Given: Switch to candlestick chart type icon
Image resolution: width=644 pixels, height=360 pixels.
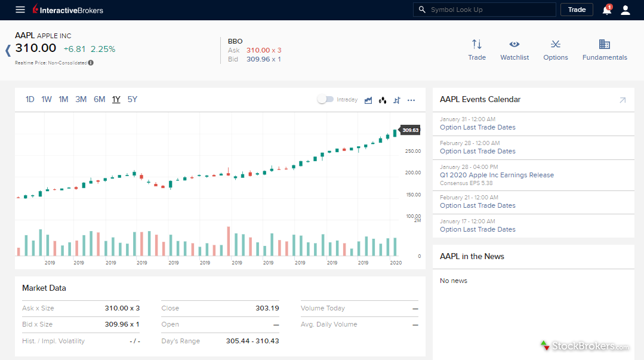Looking at the screenshot, I should 383,100.
